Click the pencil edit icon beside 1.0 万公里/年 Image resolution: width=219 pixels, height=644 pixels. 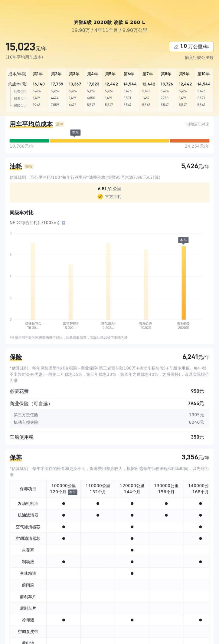click(176, 47)
